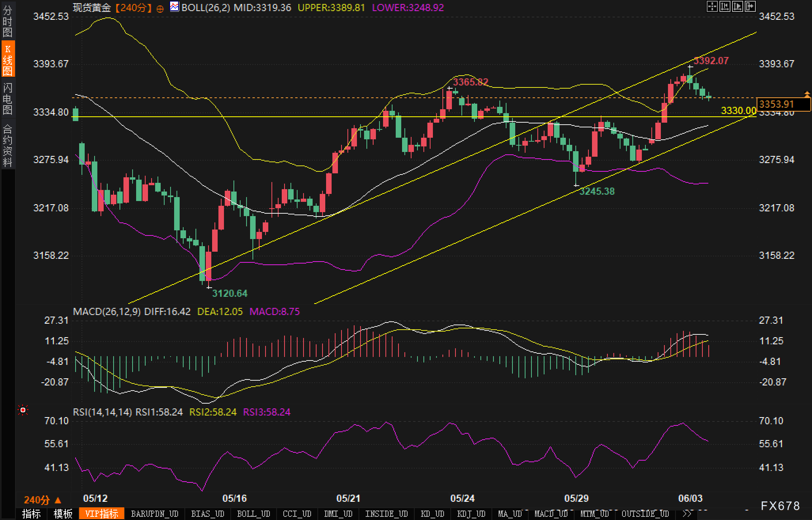Apply the BOLL_UD indicator
This screenshot has width=812, height=520.
[253, 514]
